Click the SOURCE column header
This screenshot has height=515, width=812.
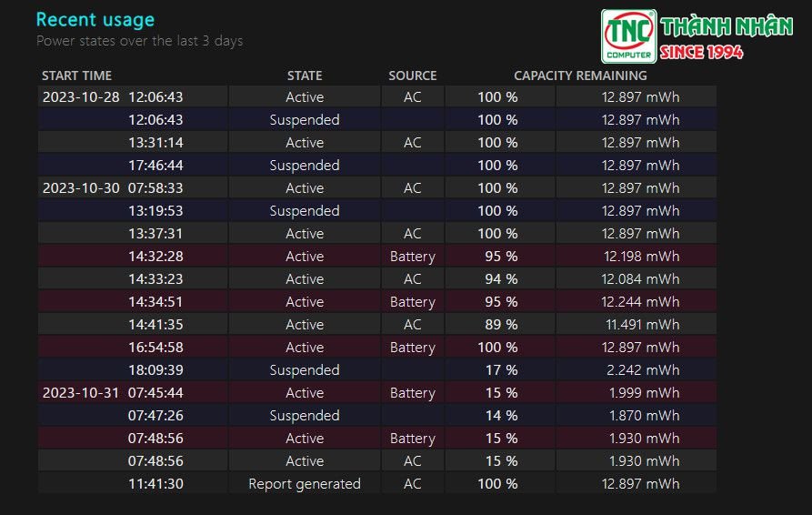point(413,76)
